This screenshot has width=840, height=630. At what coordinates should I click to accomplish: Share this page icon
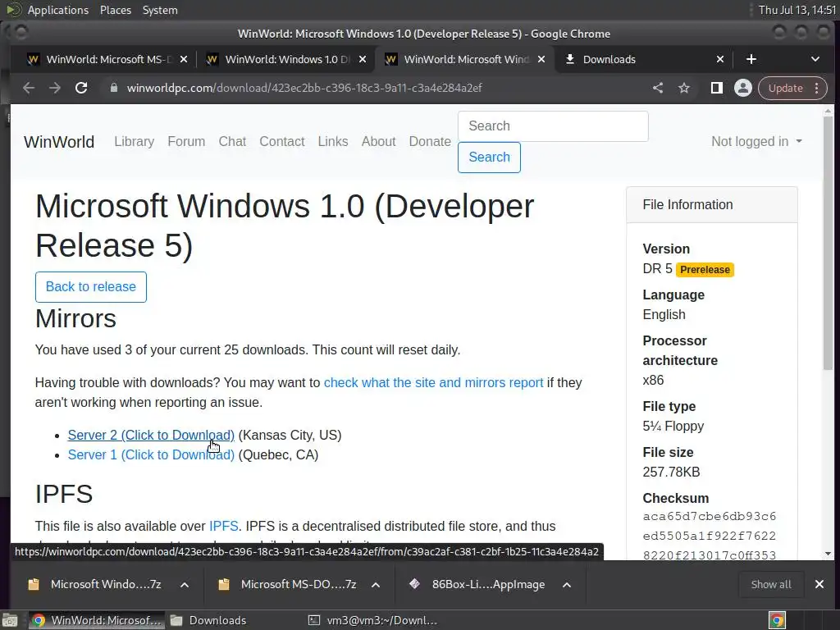658,88
